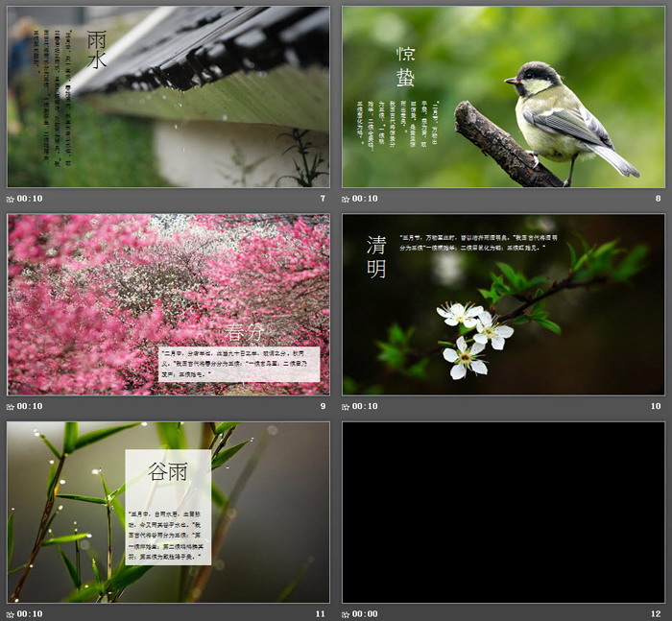Screen dimensions: 672x621
Task: Select the 清明 white flower slide
Action: click(503, 304)
